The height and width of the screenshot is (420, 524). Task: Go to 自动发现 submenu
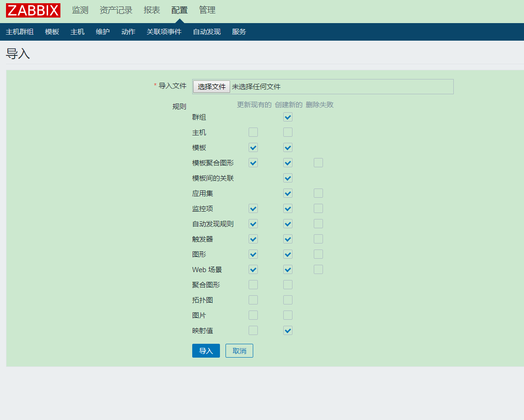(x=207, y=32)
